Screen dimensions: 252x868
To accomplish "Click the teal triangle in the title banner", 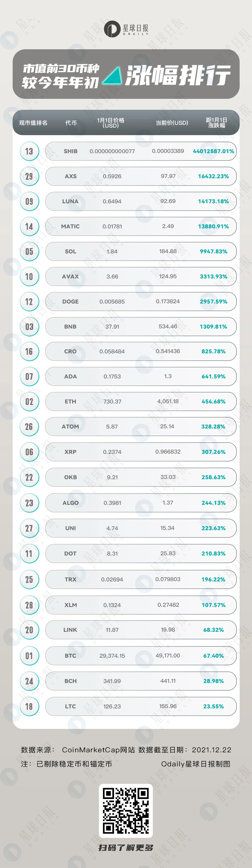I will tap(112, 75).
